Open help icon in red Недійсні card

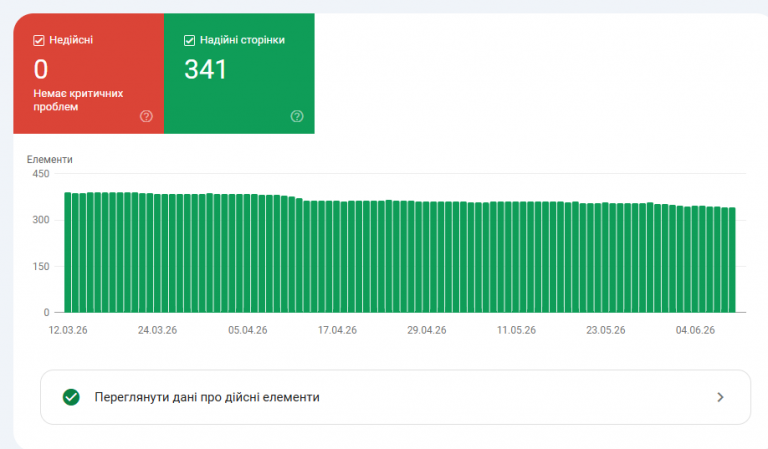pos(146,116)
